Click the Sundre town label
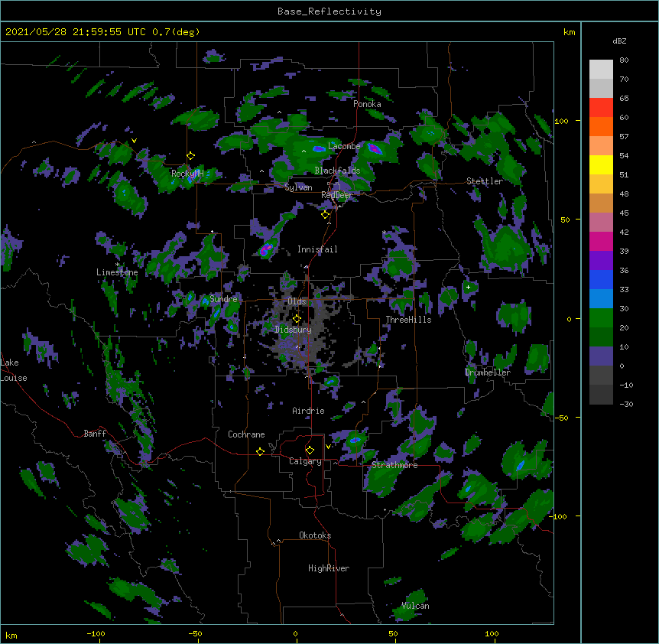659x644 pixels. click(x=223, y=299)
